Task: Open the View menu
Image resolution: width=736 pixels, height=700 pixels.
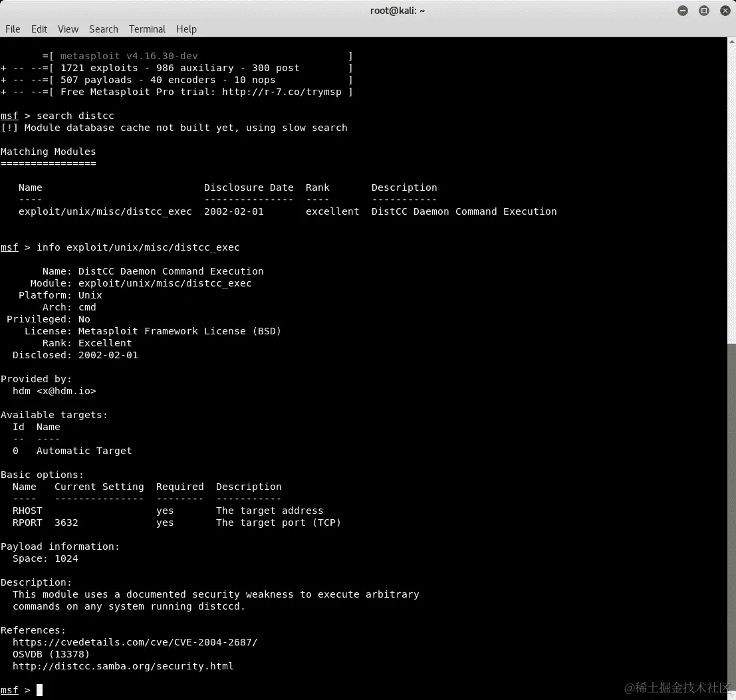Action: (68, 29)
